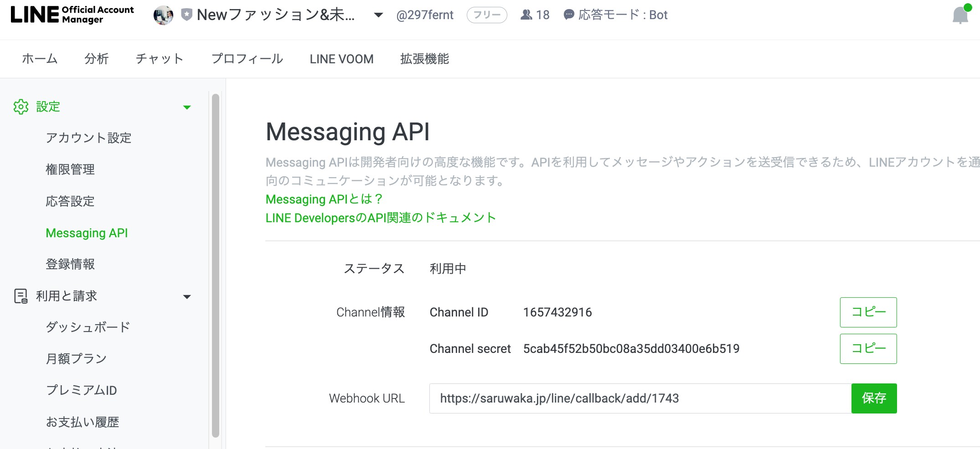The image size is (980, 449).
Task: Go to the ホーム tab
Action: pos(40,59)
